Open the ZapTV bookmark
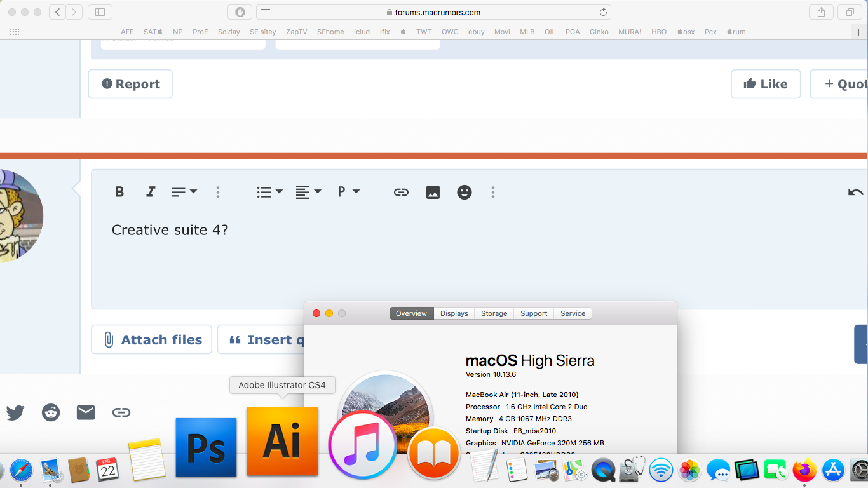 click(x=297, y=32)
